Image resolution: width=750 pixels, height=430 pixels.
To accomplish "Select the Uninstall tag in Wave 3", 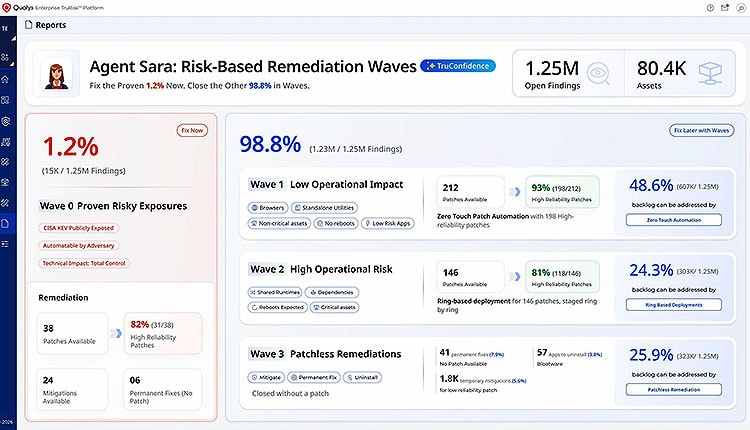I will [x=362, y=377].
